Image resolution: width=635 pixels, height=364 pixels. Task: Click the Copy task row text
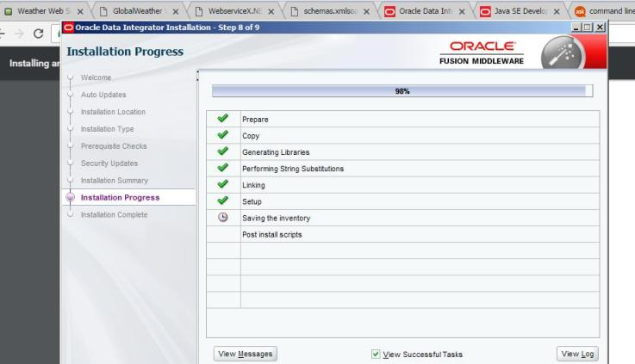coord(251,136)
